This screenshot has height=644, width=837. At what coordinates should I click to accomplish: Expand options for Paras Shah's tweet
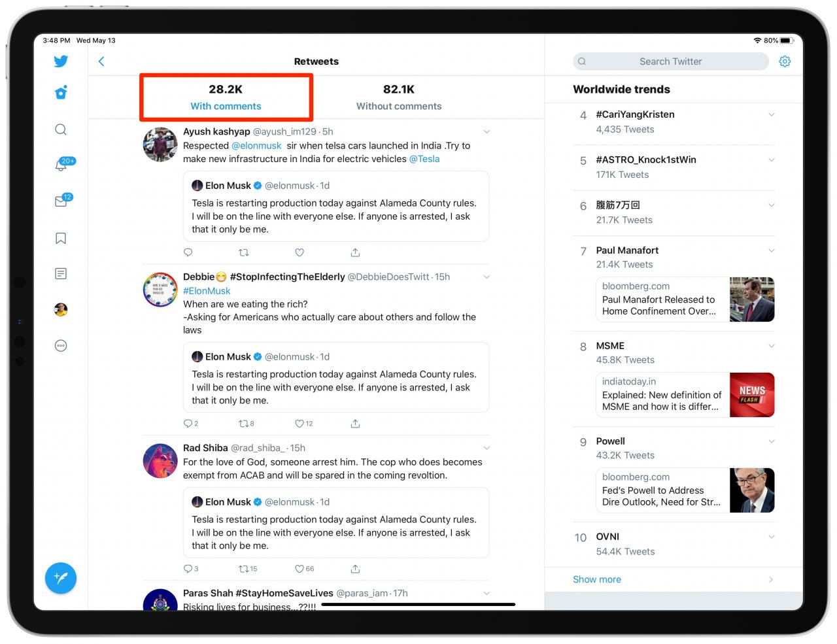[487, 594]
